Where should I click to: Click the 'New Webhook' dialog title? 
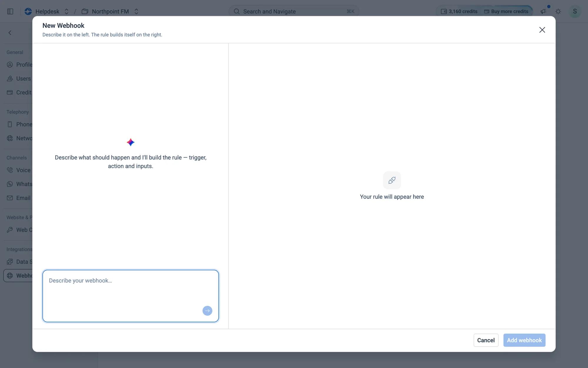[63, 26]
